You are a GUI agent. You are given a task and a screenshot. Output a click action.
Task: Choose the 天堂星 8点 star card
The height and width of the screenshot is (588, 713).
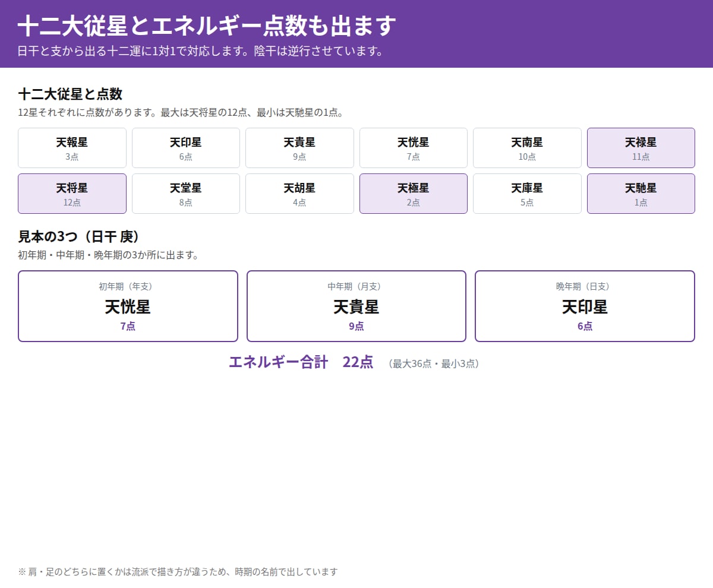pos(186,194)
